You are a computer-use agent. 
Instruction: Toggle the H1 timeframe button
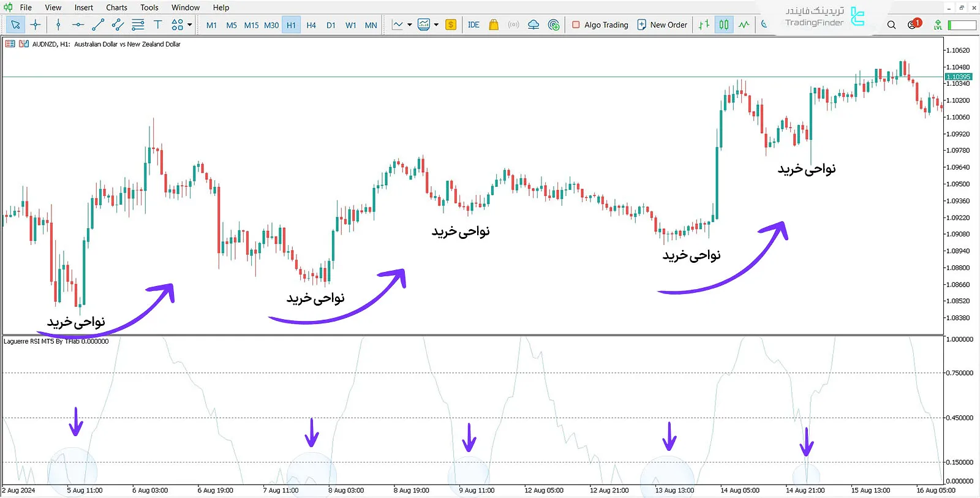click(291, 25)
